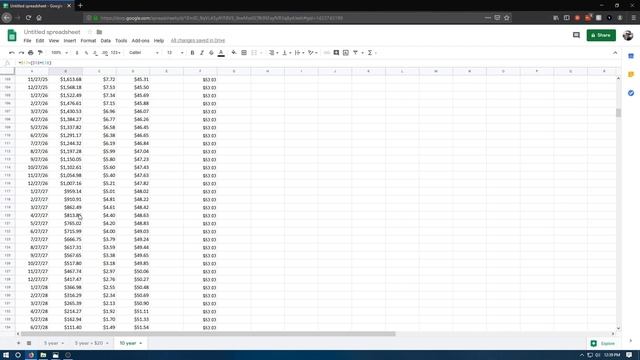Toggle strikethrough formatting
Viewport: 640px width, 360px height.
211,53
